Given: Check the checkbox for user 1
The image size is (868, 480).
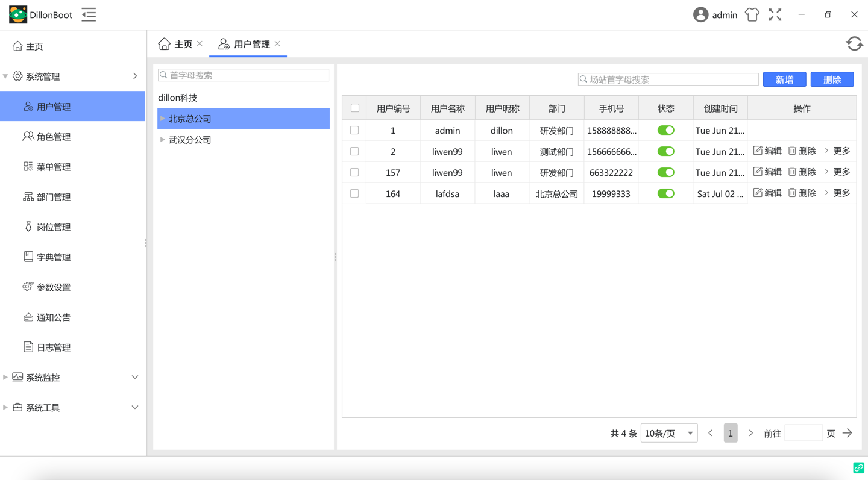Looking at the screenshot, I should (x=354, y=130).
